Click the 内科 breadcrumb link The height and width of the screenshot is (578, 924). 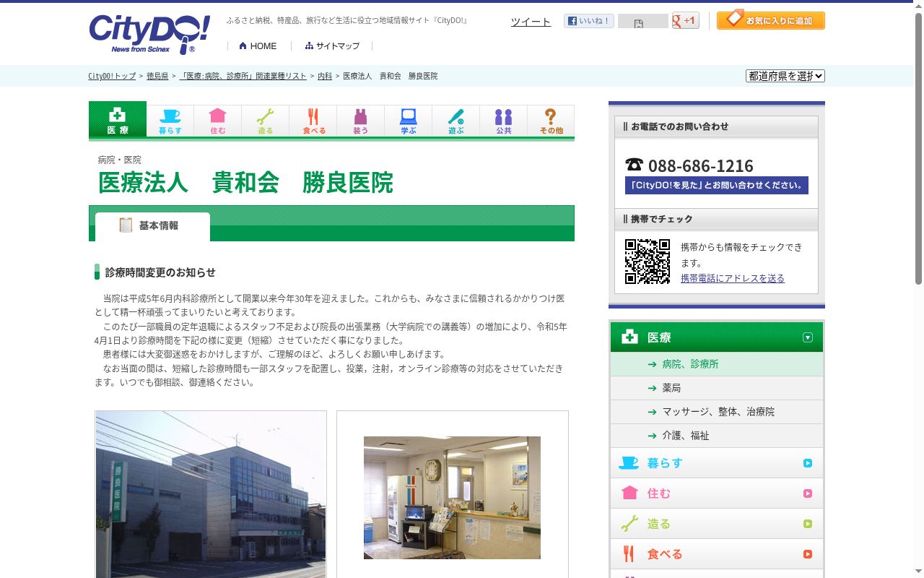[325, 76]
